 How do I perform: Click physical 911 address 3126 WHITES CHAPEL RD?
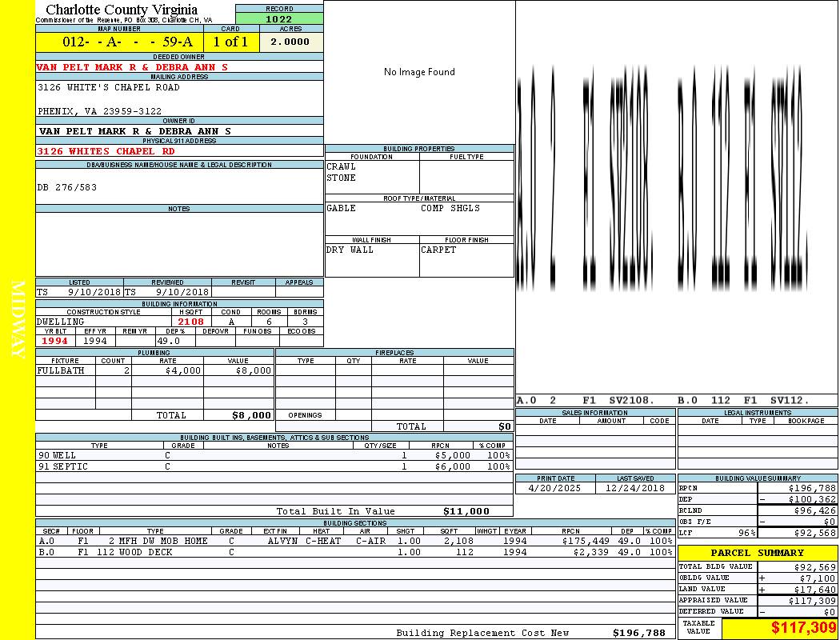[x=106, y=151]
